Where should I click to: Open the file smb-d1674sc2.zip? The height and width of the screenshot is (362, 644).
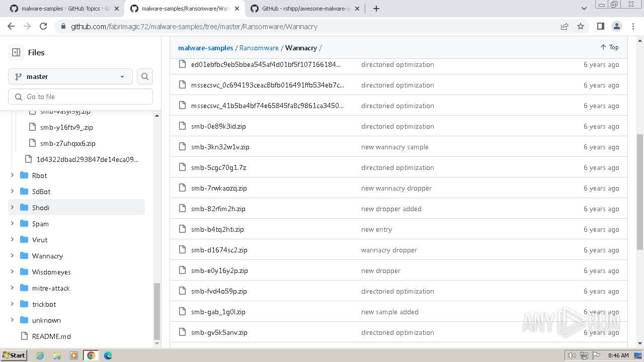[x=219, y=250]
